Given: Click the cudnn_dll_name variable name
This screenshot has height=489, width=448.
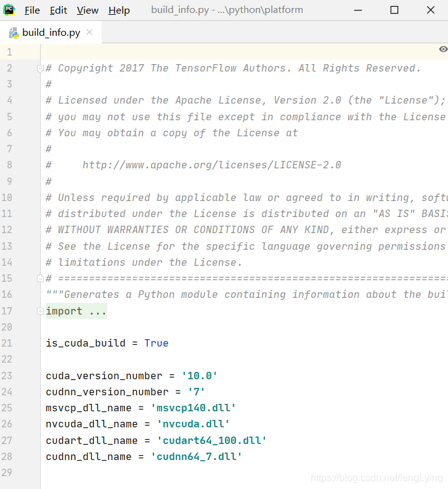Looking at the screenshot, I should (x=89, y=456).
